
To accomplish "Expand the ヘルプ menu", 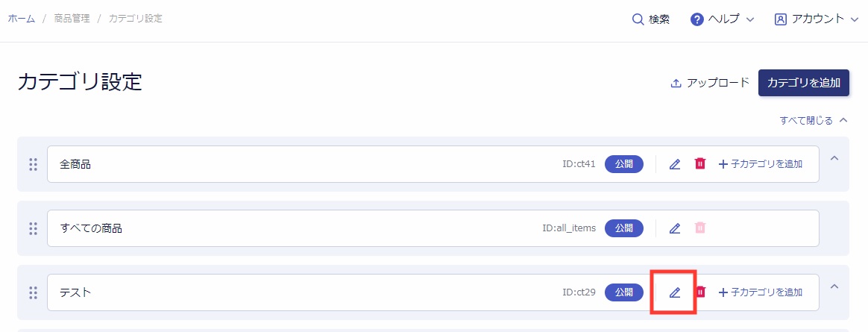I will tap(723, 19).
